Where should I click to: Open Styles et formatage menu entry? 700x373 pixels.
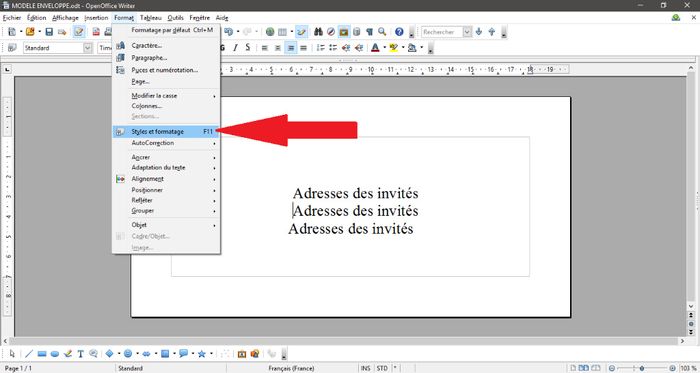click(166, 132)
